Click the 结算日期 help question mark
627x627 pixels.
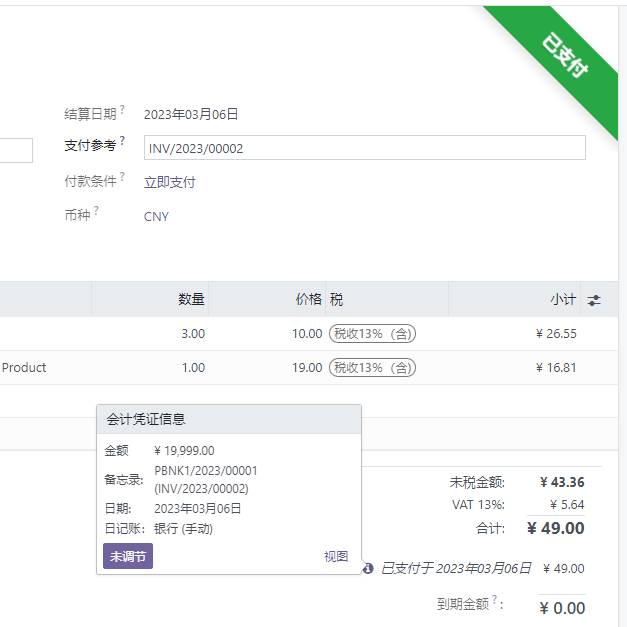pyautogui.click(x=122, y=109)
